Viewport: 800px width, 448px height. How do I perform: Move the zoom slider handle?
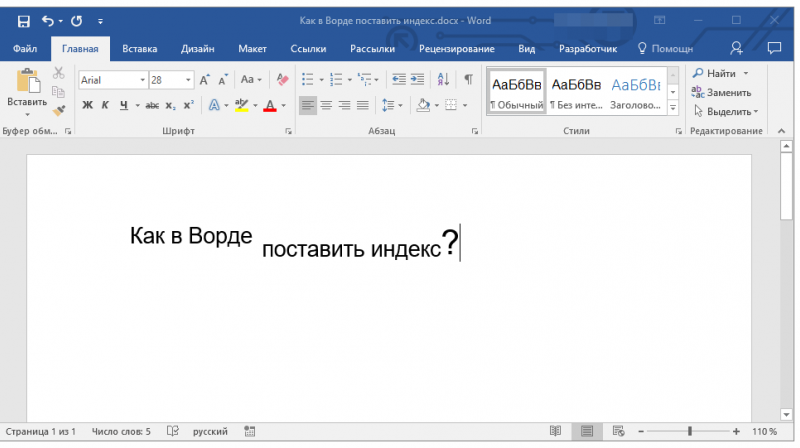(x=689, y=432)
